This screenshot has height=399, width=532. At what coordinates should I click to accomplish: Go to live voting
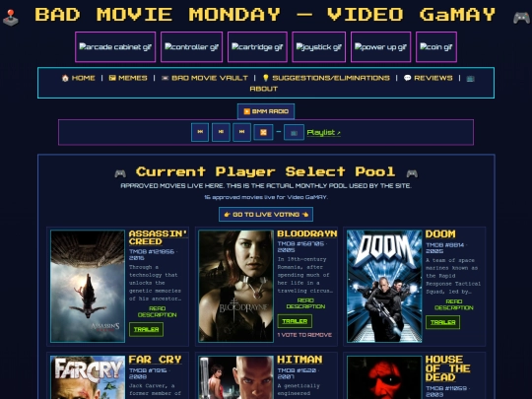[x=266, y=215]
